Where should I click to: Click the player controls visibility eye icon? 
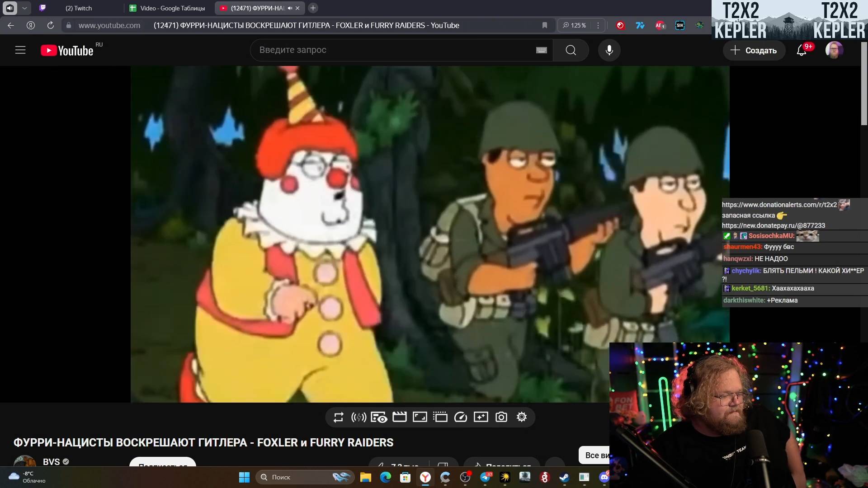(x=379, y=417)
